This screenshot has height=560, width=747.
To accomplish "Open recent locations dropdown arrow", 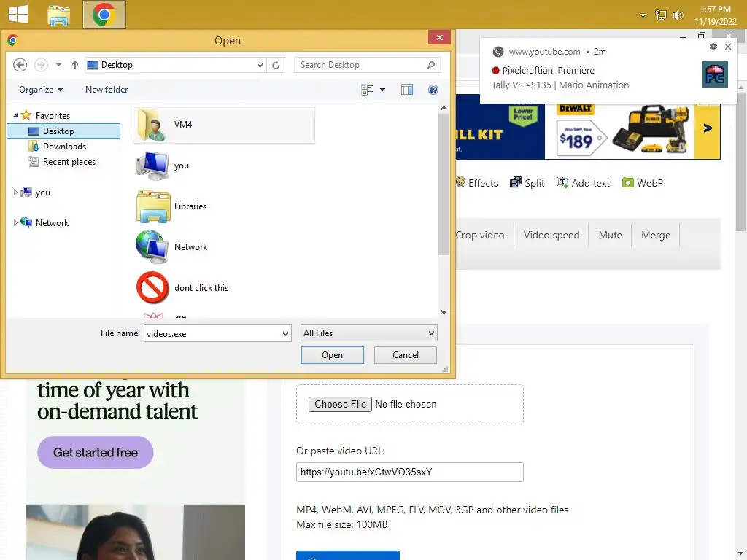I will [x=58, y=65].
